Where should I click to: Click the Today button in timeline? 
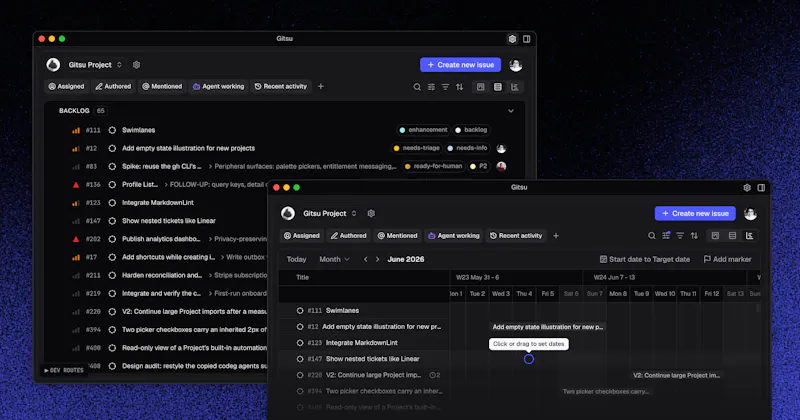(x=296, y=259)
